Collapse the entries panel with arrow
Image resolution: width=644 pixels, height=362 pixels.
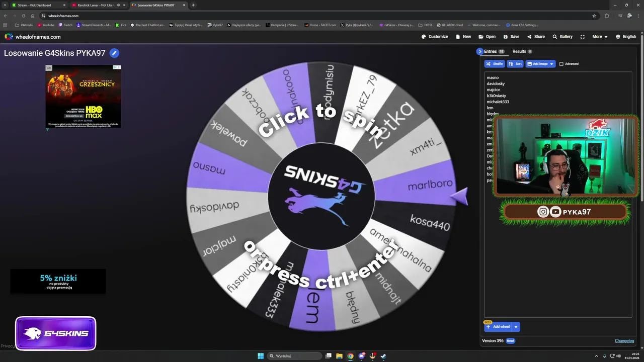(x=480, y=51)
